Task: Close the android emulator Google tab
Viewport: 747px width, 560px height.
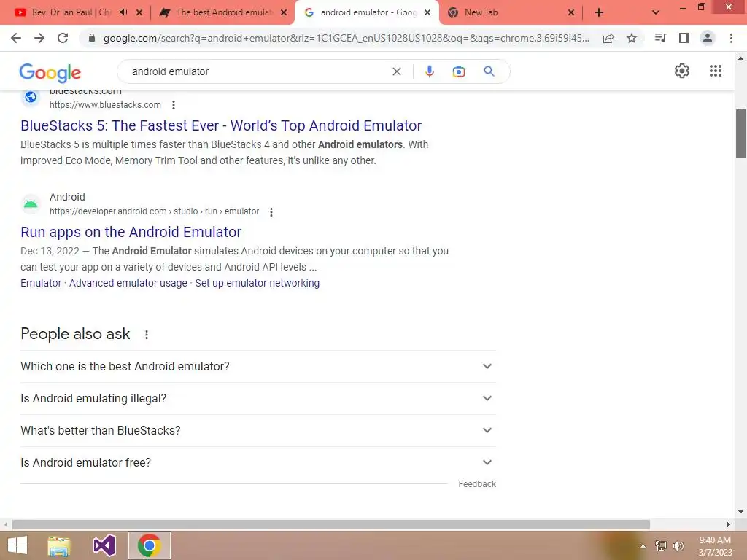Action: click(427, 12)
